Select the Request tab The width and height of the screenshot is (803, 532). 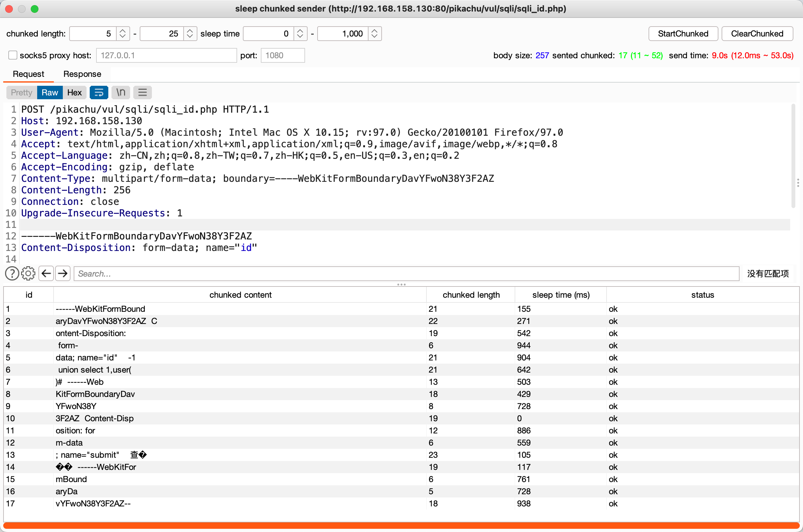29,74
